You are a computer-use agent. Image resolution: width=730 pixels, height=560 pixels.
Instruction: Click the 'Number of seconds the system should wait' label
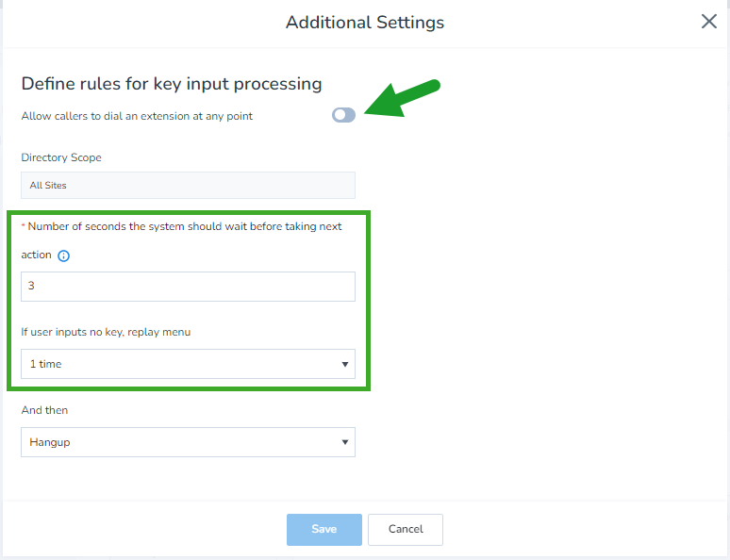(184, 226)
